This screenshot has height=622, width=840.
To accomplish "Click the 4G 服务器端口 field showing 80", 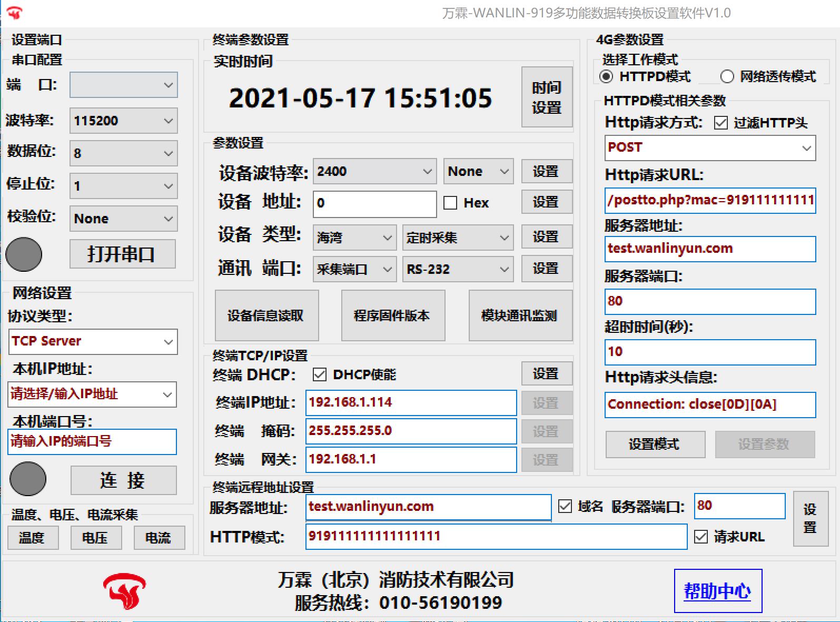I will [710, 302].
